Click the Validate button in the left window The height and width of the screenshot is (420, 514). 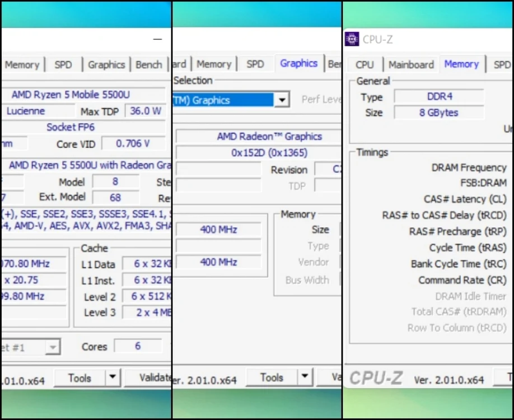pos(148,378)
